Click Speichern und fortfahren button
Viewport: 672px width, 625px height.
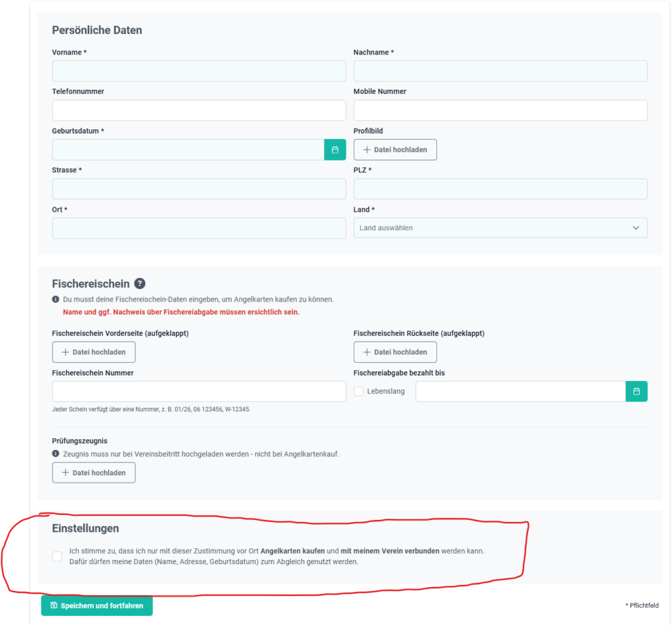click(97, 605)
